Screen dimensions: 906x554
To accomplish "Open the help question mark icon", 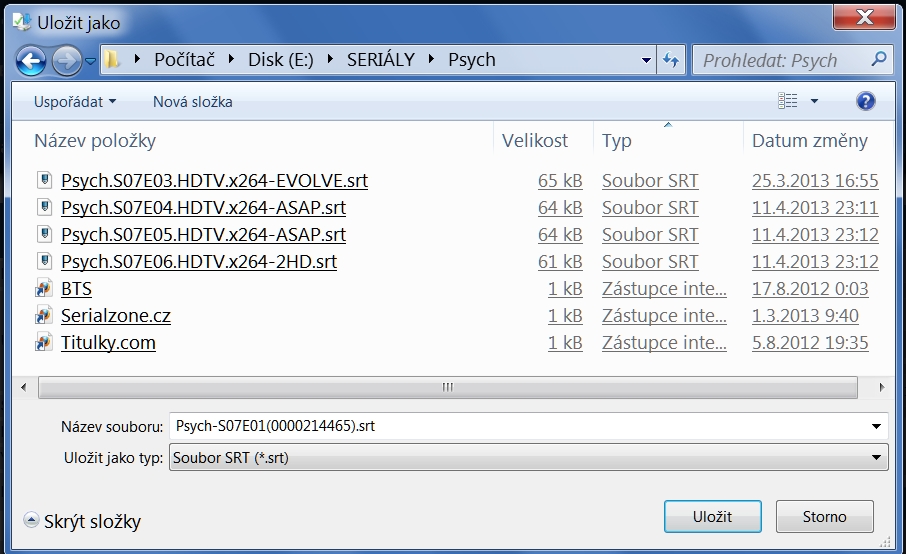I will (x=866, y=101).
